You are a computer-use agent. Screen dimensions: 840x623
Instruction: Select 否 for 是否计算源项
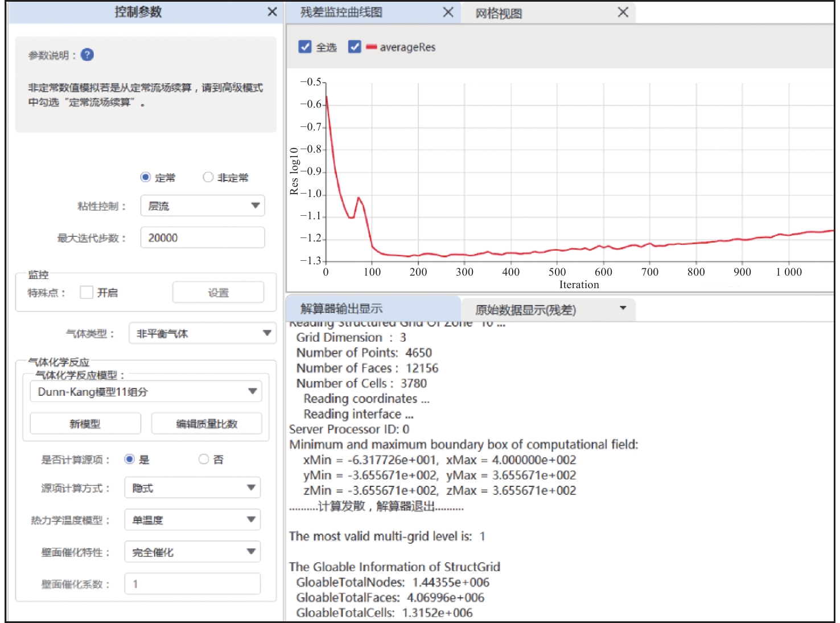[x=204, y=460]
